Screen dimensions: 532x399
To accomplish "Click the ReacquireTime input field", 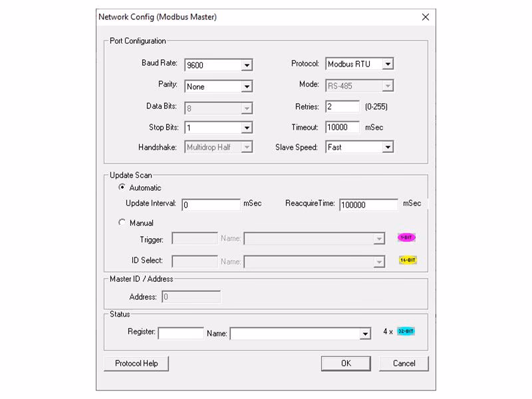I will (368, 205).
